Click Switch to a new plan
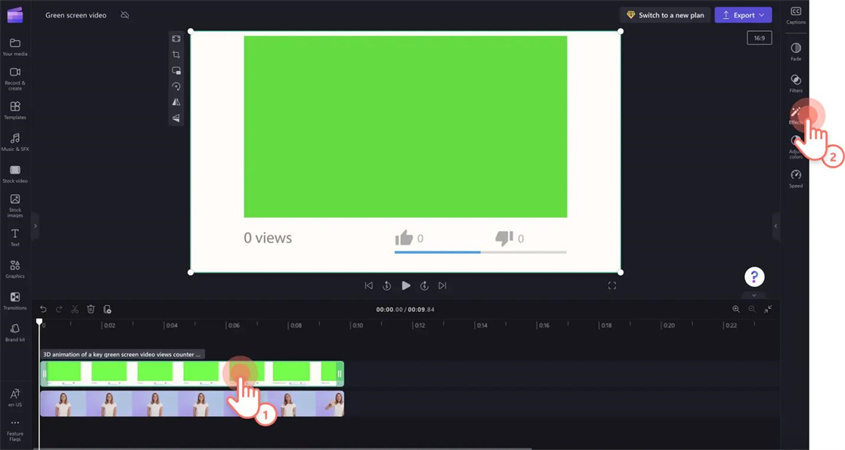845x450 pixels. tap(665, 15)
